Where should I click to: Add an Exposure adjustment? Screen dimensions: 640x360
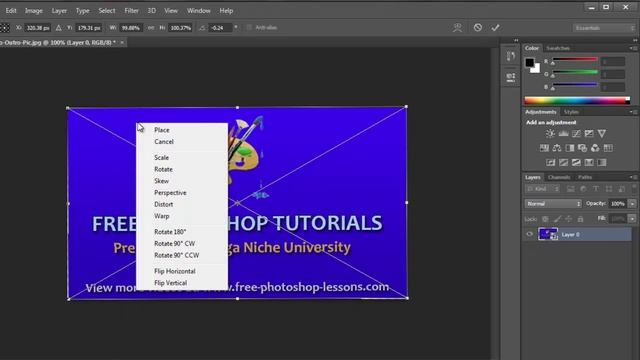click(x=589, y=133)
